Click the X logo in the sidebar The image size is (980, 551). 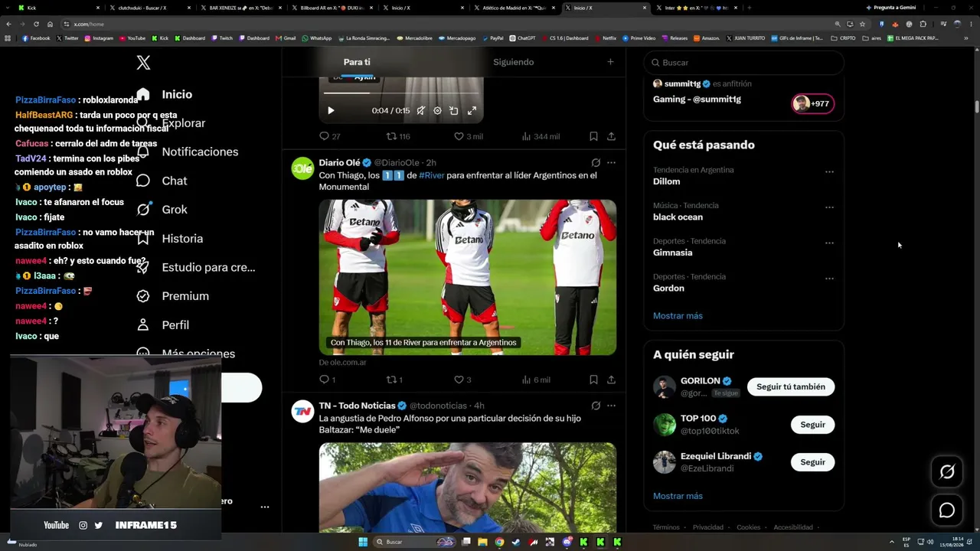pos(143,63)
